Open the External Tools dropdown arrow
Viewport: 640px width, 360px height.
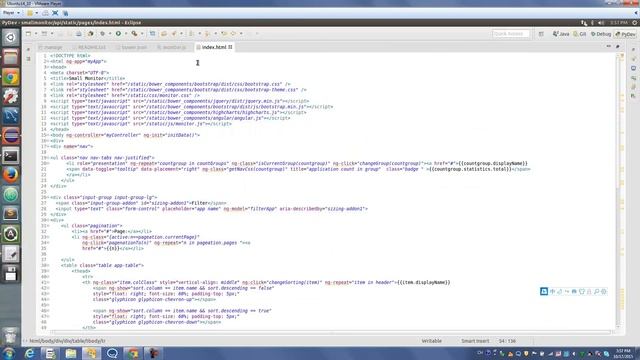142,33
